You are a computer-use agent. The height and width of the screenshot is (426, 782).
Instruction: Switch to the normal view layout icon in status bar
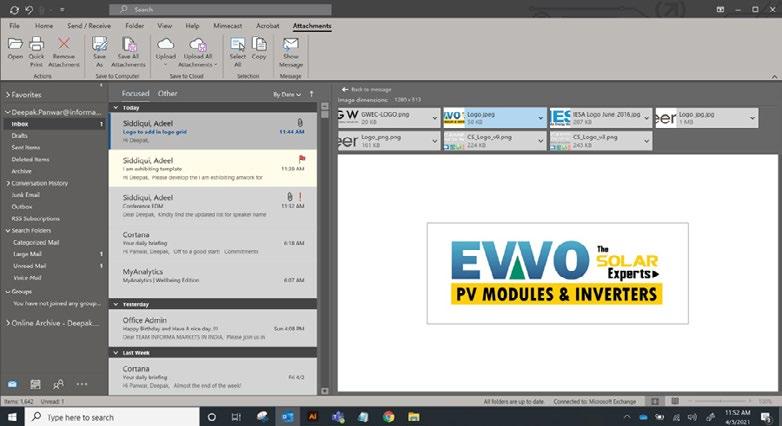point(655,401)
